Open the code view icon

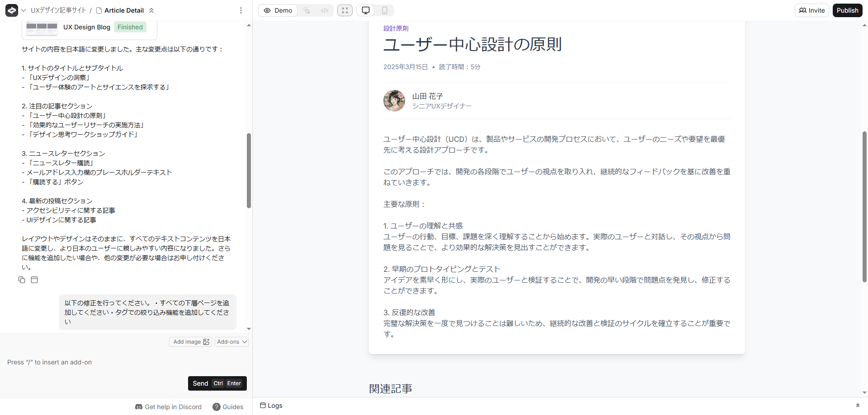(x=324, y=10)
